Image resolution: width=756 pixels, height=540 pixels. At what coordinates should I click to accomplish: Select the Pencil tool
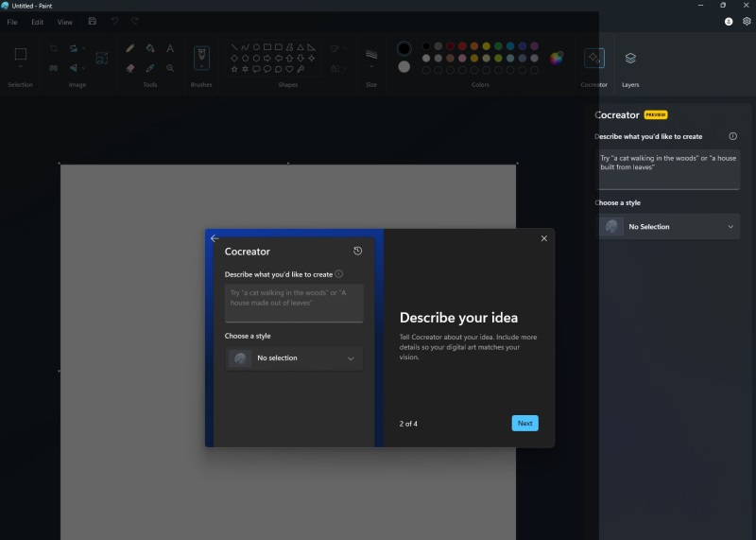pyautogui.click(x=130, y=48)
